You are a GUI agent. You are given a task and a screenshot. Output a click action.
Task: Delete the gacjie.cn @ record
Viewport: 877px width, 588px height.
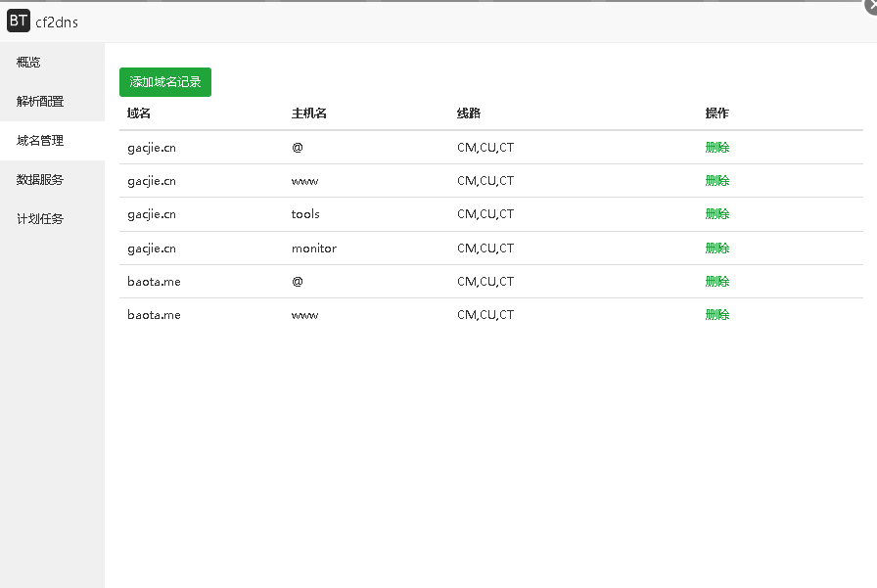(717, 148)
